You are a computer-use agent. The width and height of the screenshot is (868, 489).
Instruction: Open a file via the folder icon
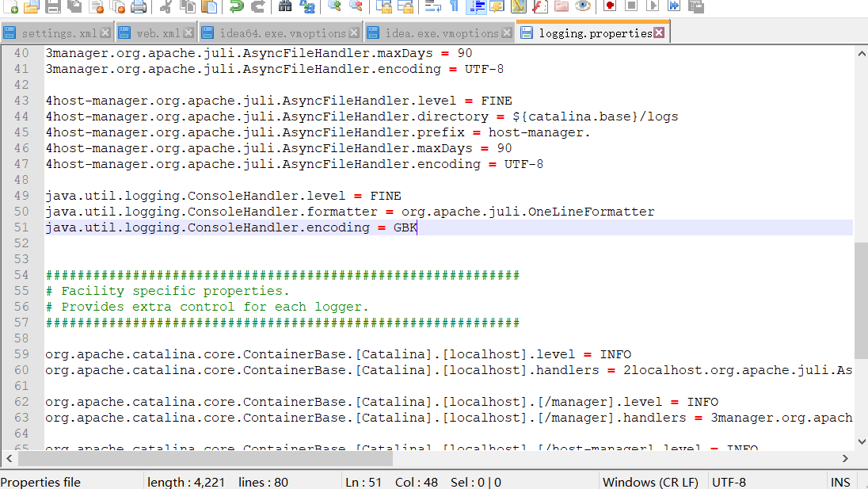point(32,6)
